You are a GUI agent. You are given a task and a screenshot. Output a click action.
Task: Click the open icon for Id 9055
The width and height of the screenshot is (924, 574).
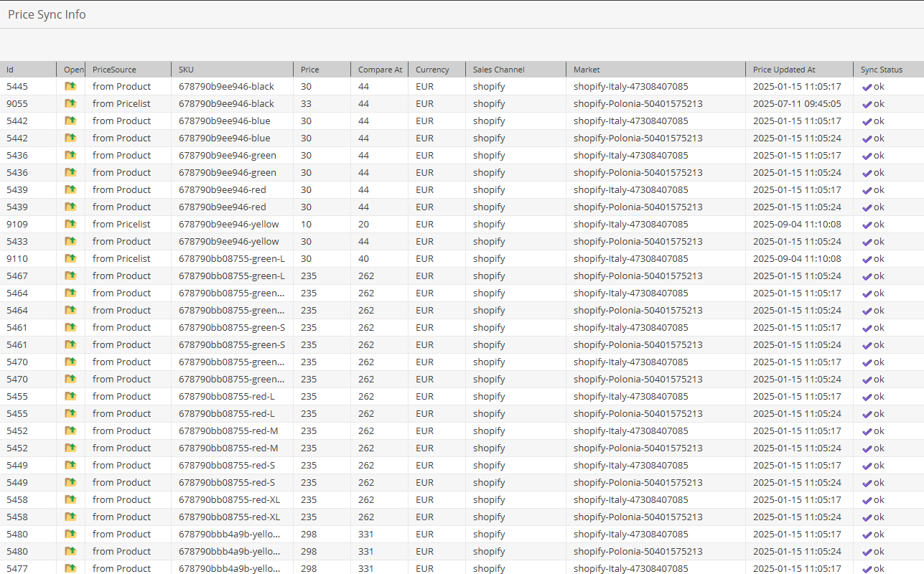click(x=70, y=103)
